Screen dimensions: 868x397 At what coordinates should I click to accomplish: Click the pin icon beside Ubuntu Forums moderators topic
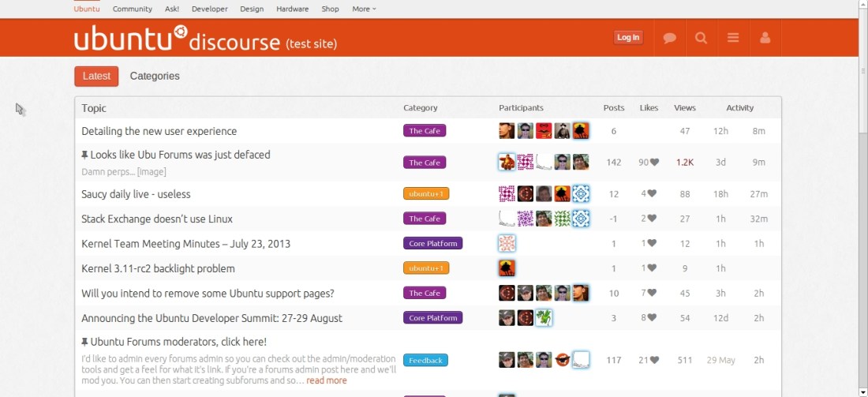pyautogui.click(x=84, y=342)
